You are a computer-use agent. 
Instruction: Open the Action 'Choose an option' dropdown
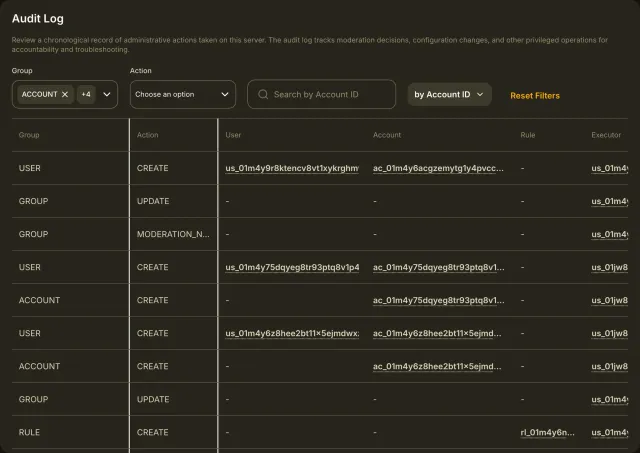pyautogui.click(x=183, y=94)
